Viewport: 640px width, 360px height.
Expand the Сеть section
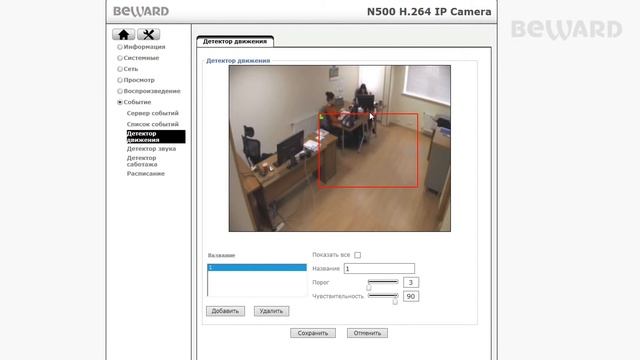(x=131, y=69)
